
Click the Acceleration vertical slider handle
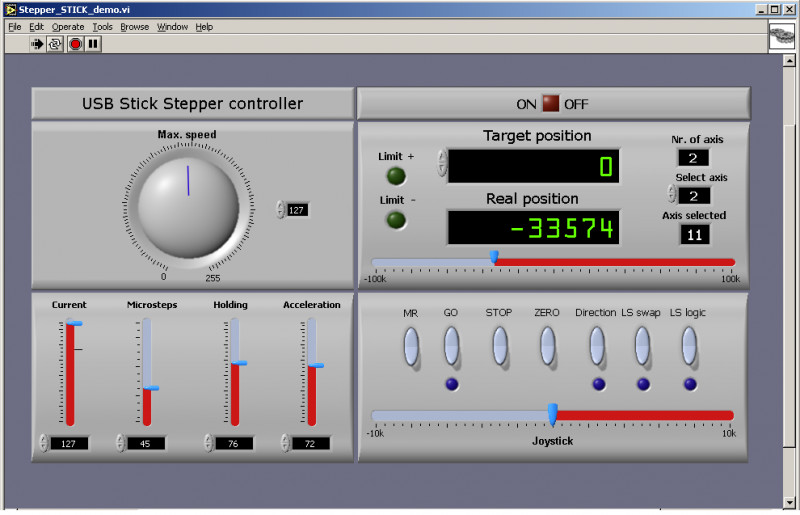(316, 365)
